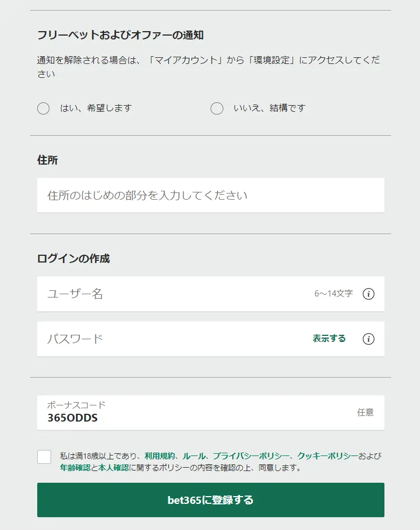Click the bonus code field with 365ODDS
The width and height of the screenshot is (420, 530).
189,413
